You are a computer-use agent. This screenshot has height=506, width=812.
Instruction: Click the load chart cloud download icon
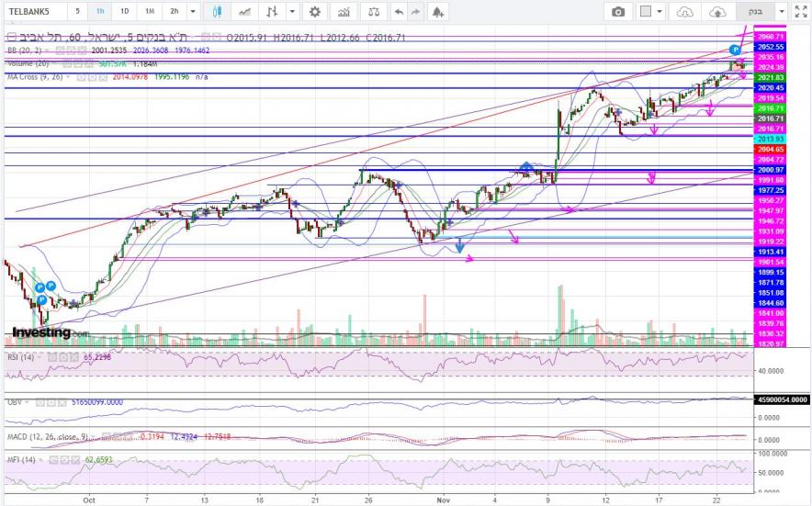684,12
